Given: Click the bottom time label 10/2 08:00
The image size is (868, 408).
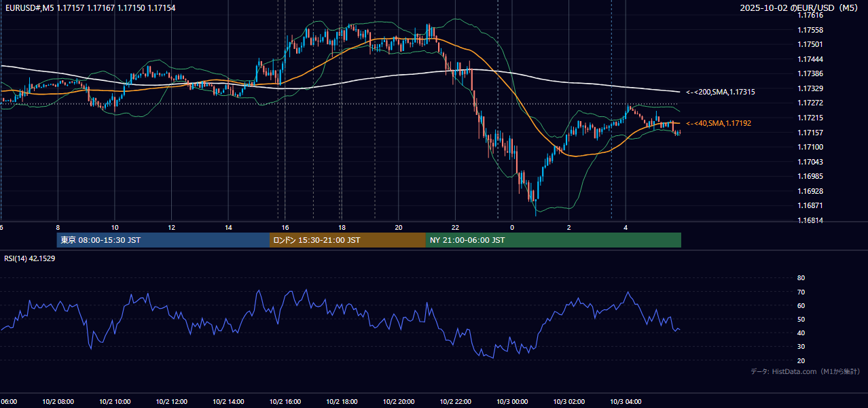Looking at the screenshot, I should coord(58,402).
